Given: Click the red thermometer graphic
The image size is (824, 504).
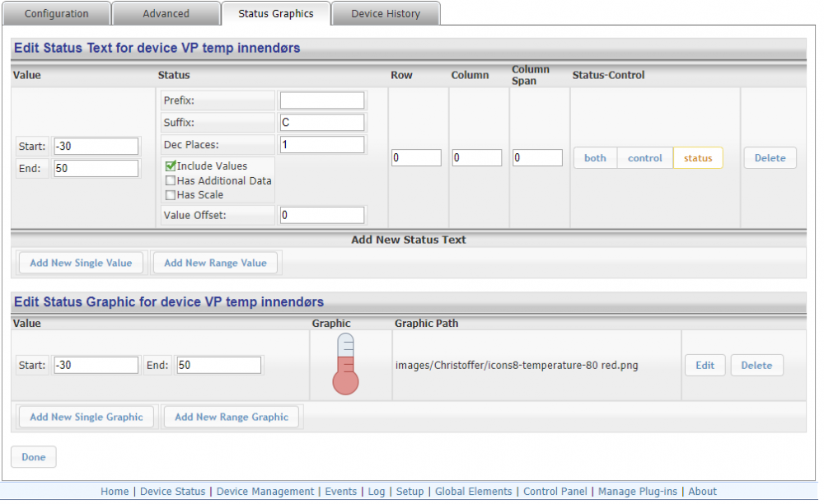Looking at the screenshot, I should [x=346, y=365].
